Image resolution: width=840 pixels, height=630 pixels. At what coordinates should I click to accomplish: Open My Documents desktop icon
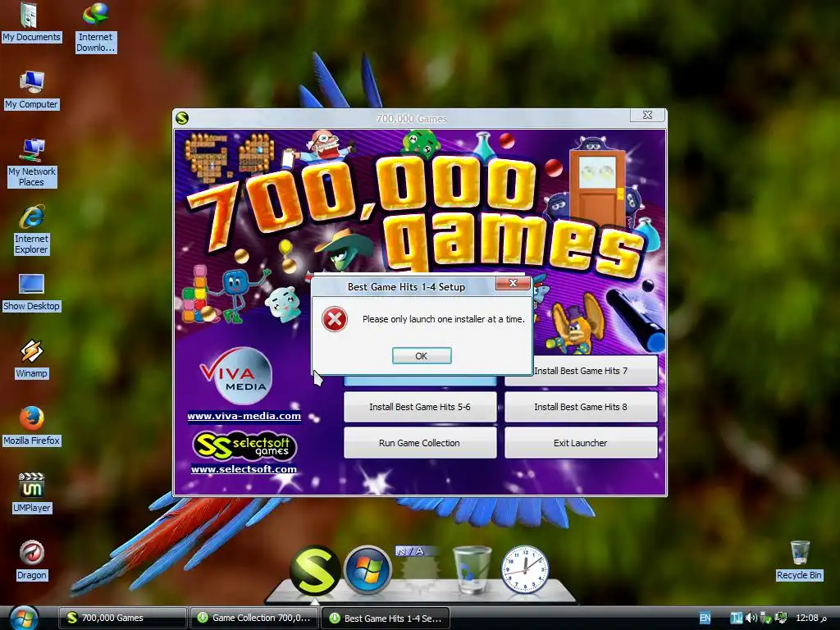pos(31,21)
